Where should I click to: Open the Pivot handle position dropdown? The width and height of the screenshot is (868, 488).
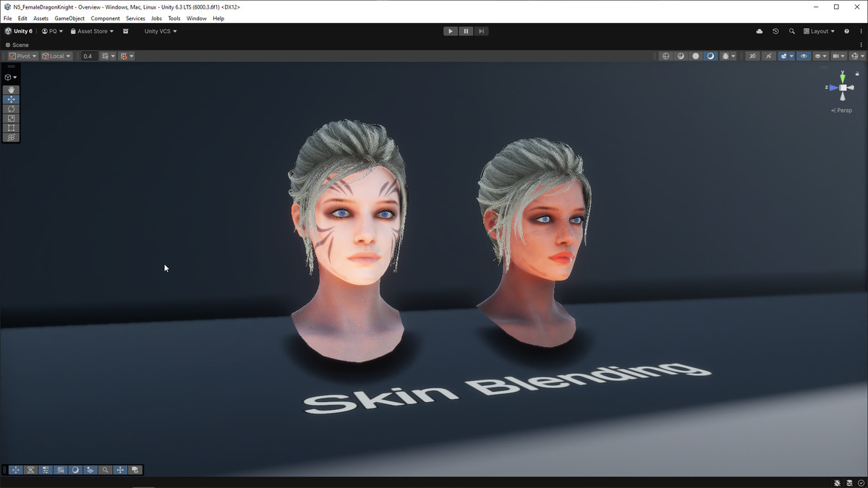pyautogui.click(x=22, y=56)
